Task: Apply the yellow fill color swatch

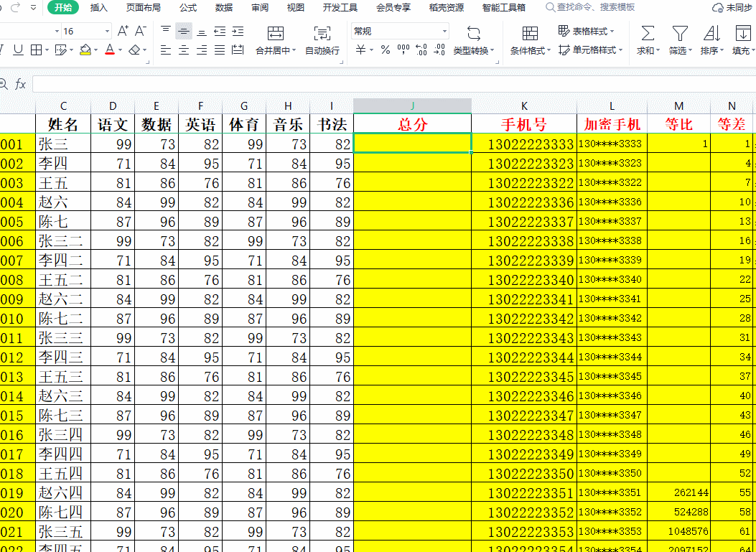Action: (x=85, y=50)
